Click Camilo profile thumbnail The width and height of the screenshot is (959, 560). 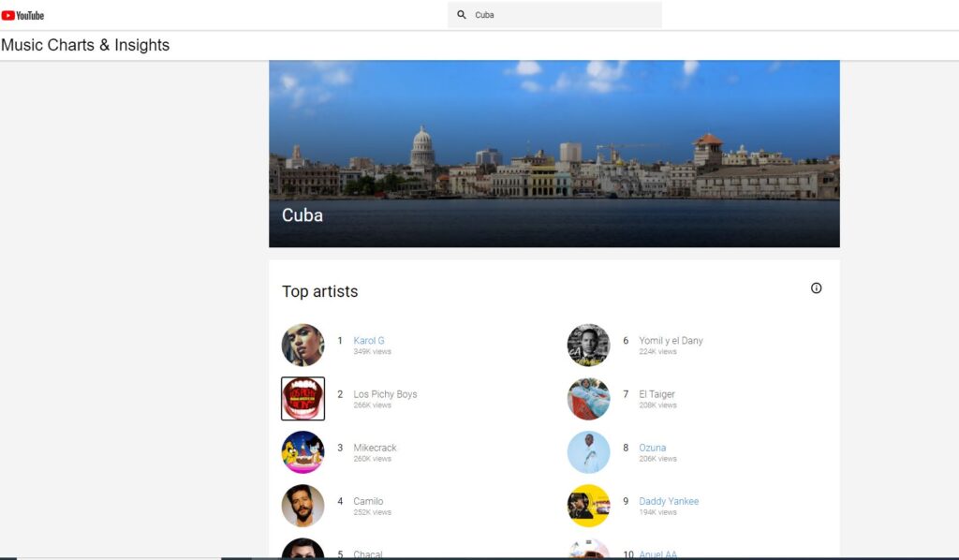pos(302,506)
